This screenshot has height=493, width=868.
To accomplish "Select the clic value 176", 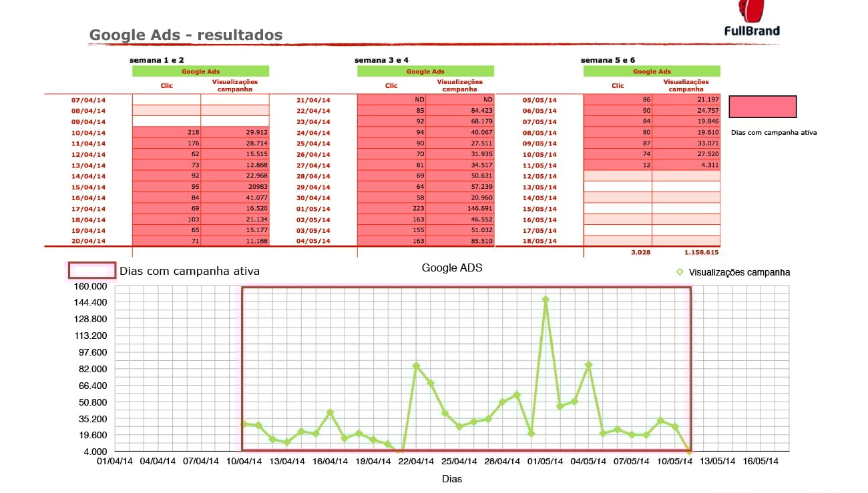I will [x=194, y=143].
